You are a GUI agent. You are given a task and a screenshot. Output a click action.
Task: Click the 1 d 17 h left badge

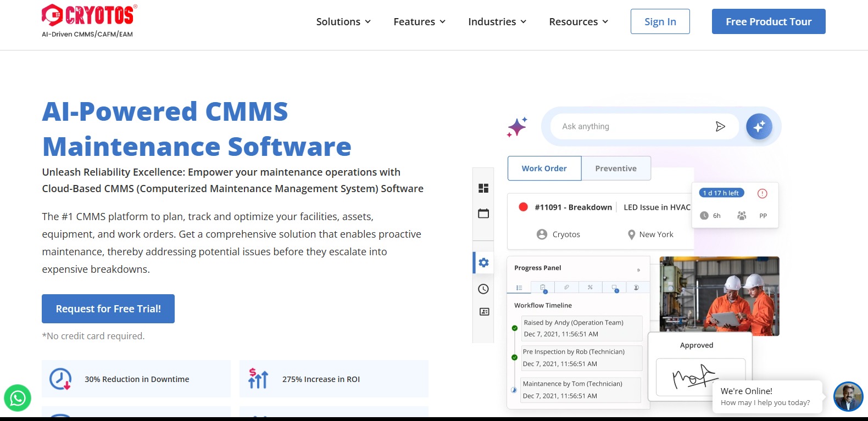click(721, 193)
